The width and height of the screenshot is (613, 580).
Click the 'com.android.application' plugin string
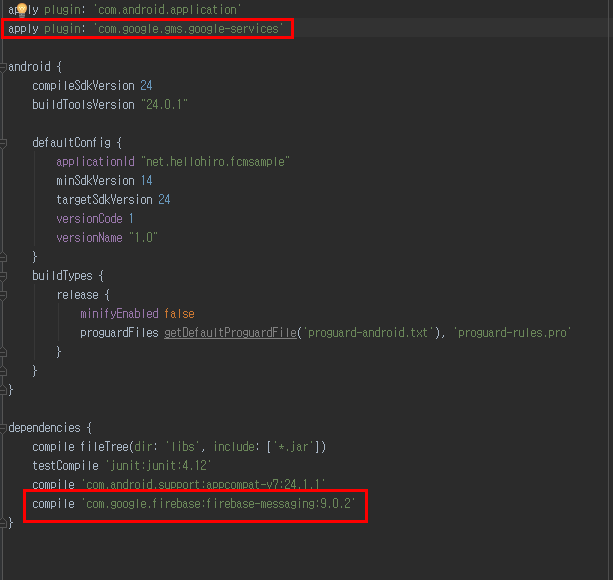tap(167, 10)
